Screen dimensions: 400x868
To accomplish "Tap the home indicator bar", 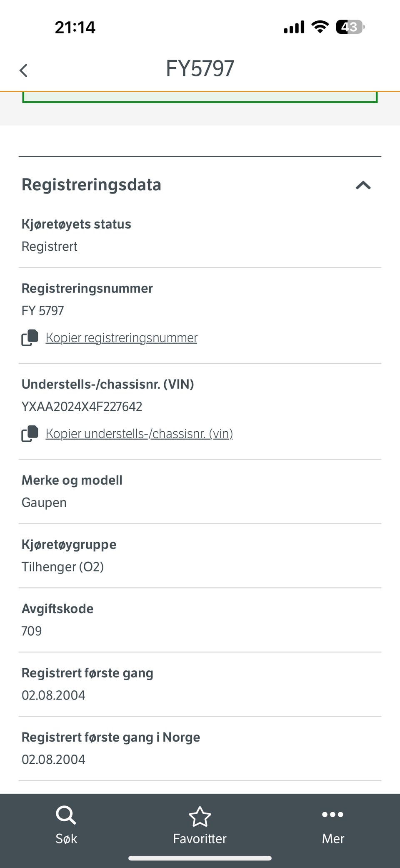I will tap(200, 858).
